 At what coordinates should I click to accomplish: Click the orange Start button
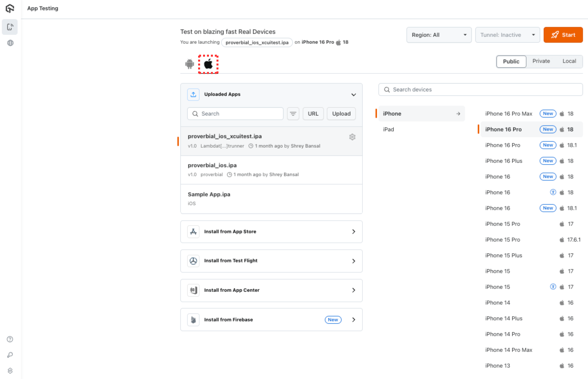[x=563, y=35]
